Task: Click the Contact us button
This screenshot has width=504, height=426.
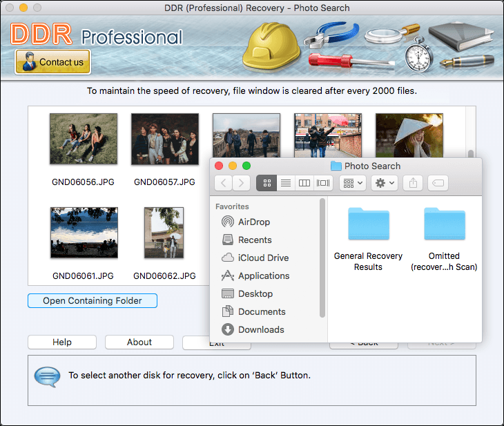Action: [x=52, y=61]
